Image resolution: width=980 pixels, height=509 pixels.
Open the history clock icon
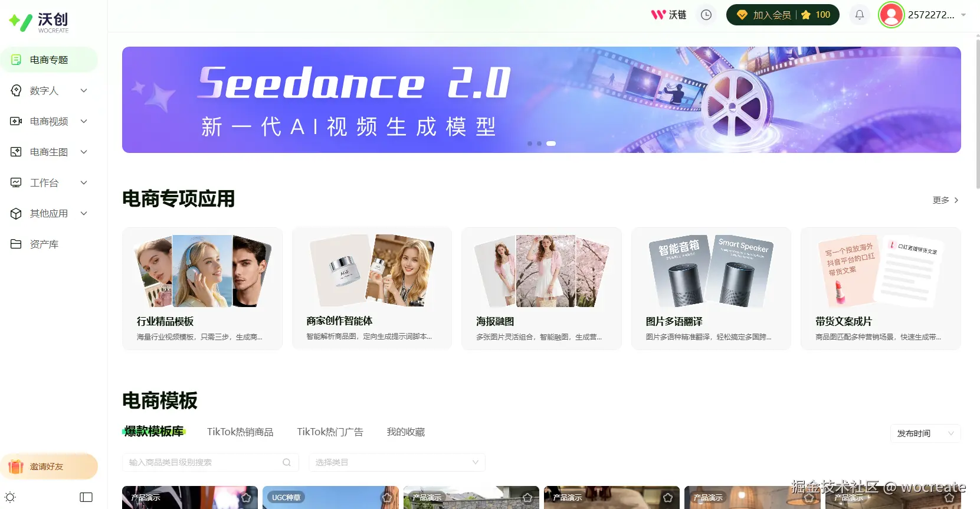[x=706, y=15]
